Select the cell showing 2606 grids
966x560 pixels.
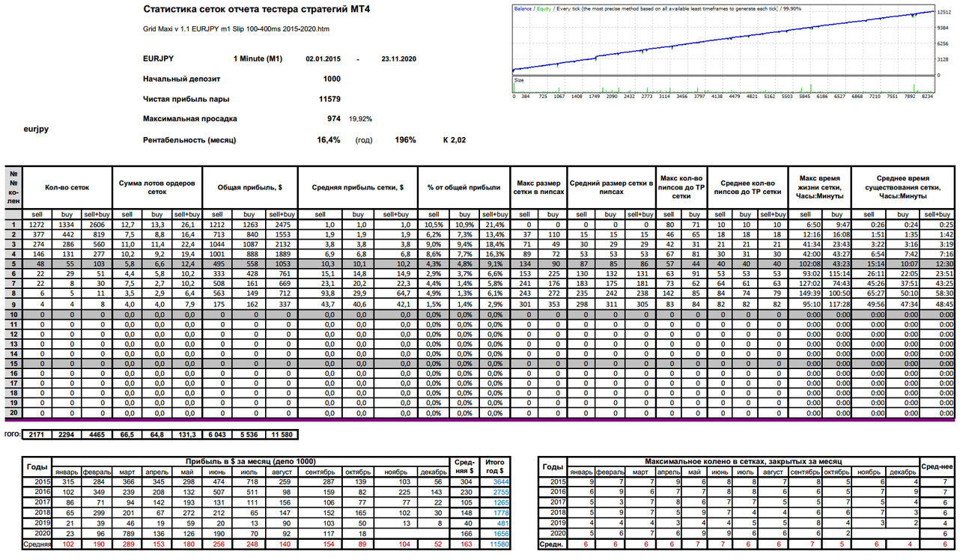[x=97, y=224]
